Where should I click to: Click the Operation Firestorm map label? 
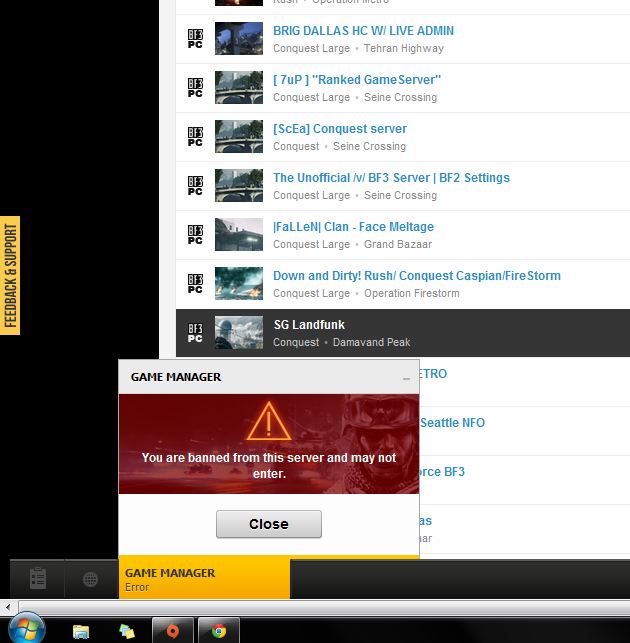pos(412,294)
